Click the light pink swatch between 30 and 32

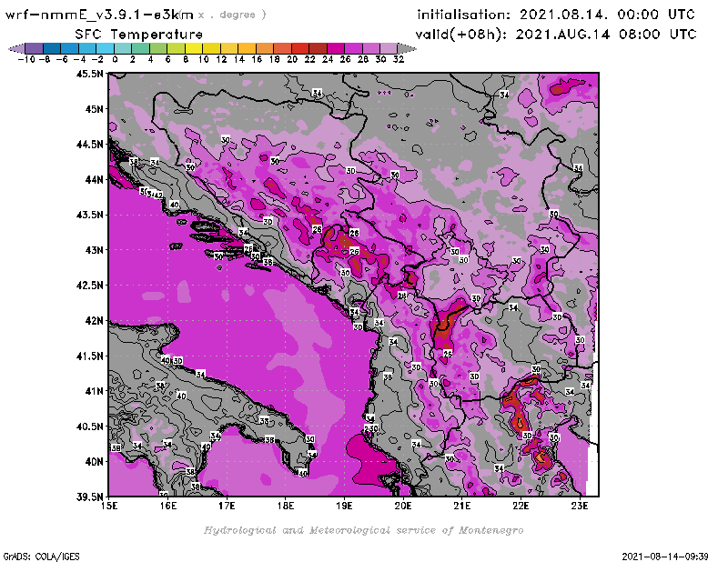[x=389, y=48]
